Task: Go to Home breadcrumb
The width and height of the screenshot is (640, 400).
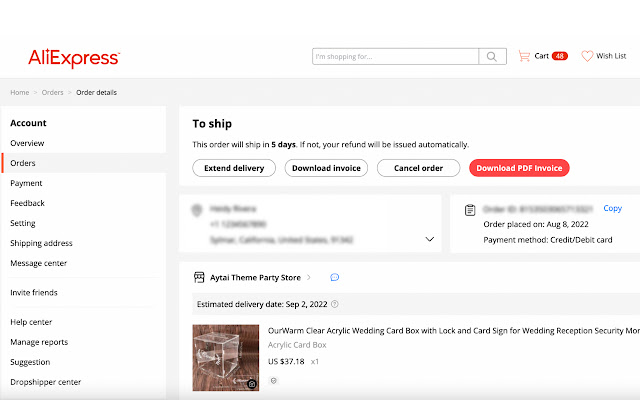Action: [20, 93]
